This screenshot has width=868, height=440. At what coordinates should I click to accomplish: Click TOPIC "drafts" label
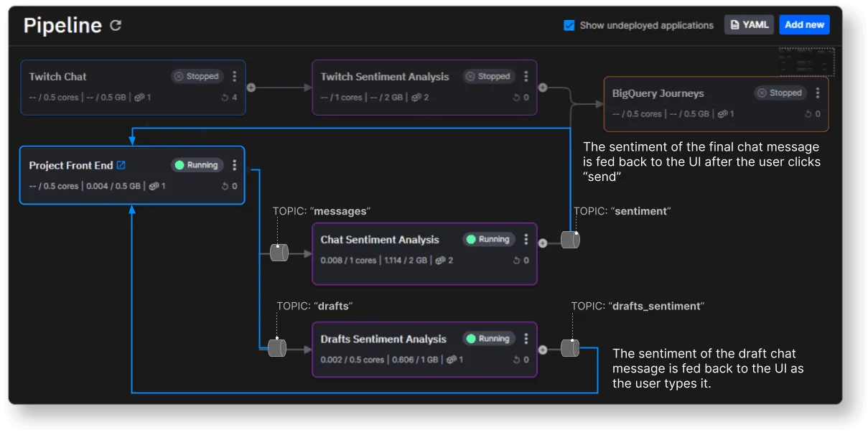coord(314,306)
